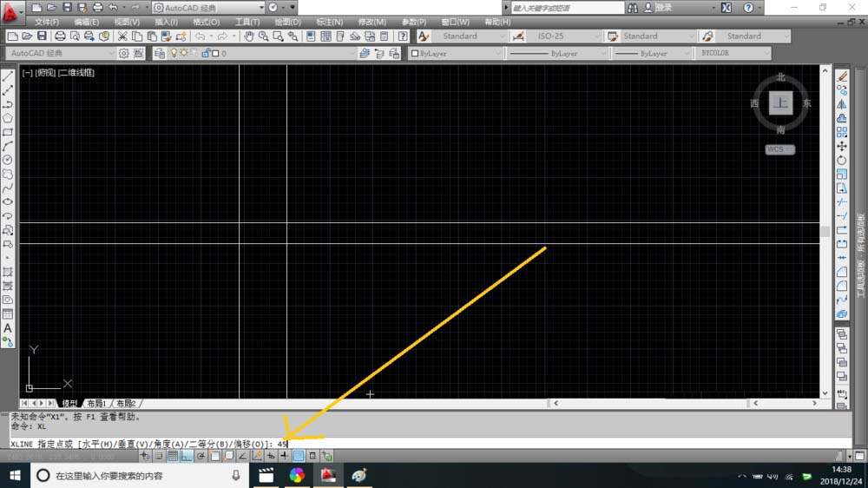Open the multileader style Standard dropdown

point(754,36)
